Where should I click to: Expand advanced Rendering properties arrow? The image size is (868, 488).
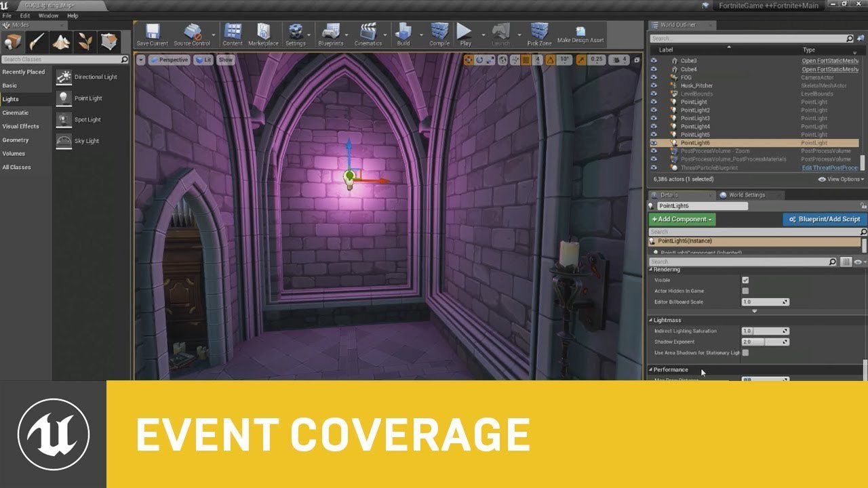click(x=755, y=311)
